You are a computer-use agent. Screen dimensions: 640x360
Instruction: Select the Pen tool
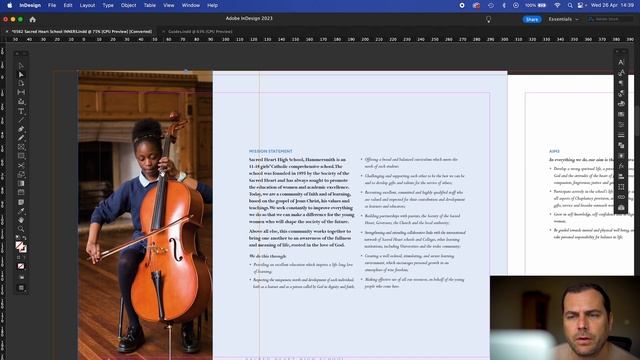point(21,129)
